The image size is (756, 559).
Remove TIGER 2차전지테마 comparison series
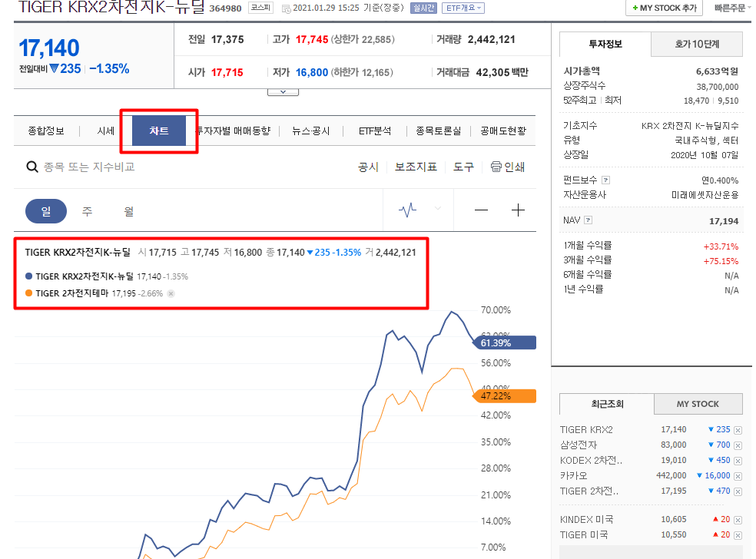coord(171,293)
